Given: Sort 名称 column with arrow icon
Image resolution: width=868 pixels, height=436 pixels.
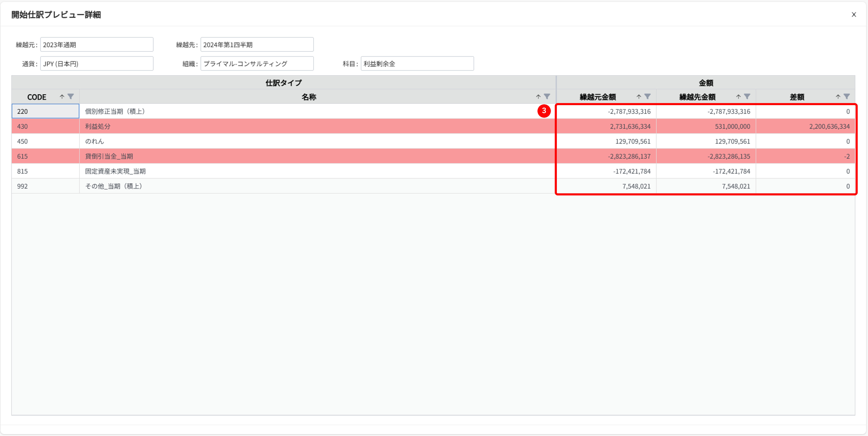Looking at the screenshot, I should coord(538,97).
